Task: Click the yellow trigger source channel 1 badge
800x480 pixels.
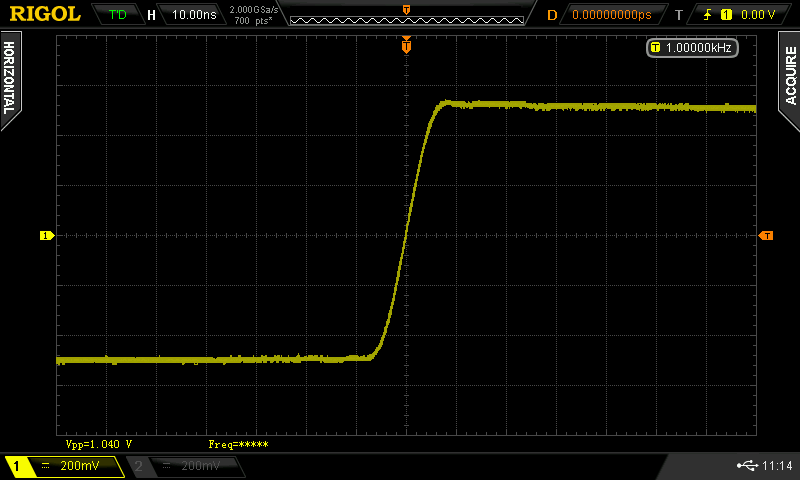Action: pos(725,15)
